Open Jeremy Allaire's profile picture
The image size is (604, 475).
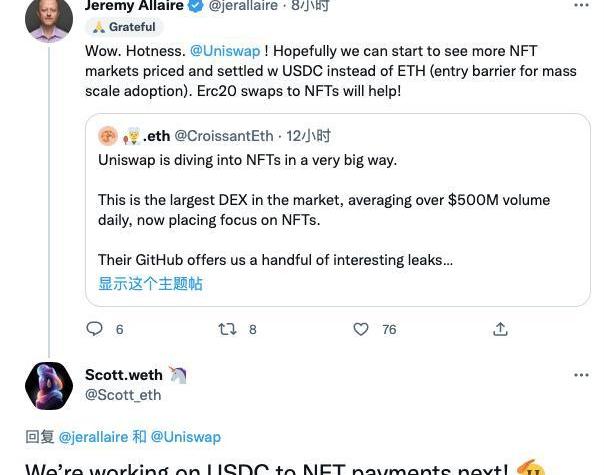[48, 18]
